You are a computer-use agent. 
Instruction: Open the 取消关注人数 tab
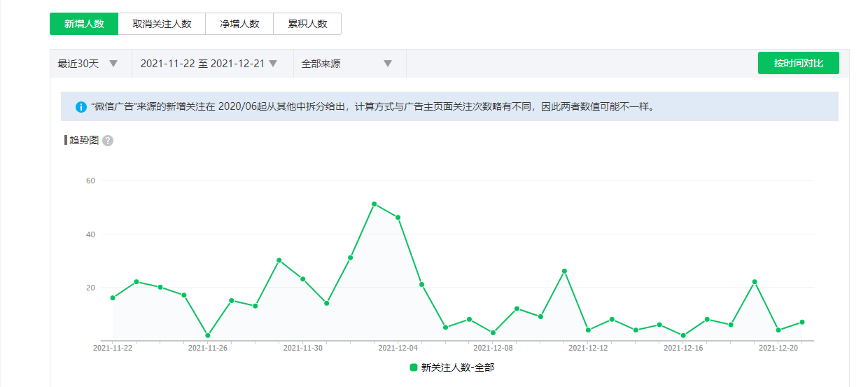[x=162, y=24]
